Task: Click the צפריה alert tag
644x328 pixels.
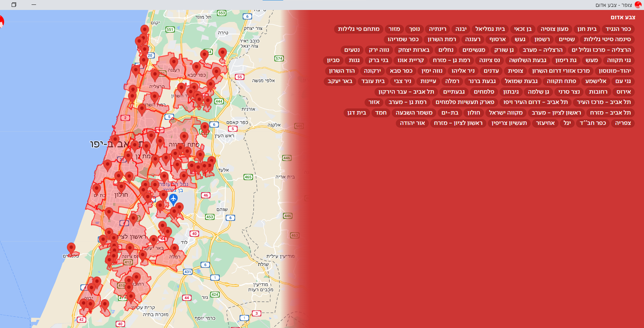Action: click(623, 123)
